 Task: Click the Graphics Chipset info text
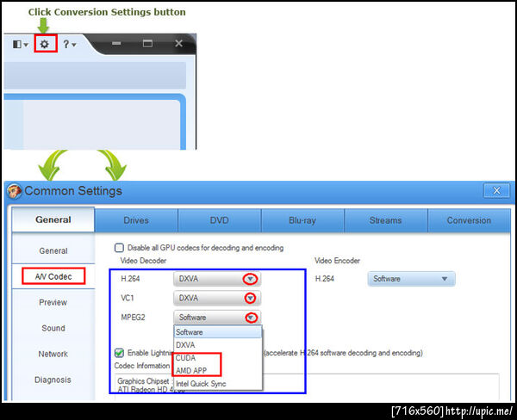point(145,380)
